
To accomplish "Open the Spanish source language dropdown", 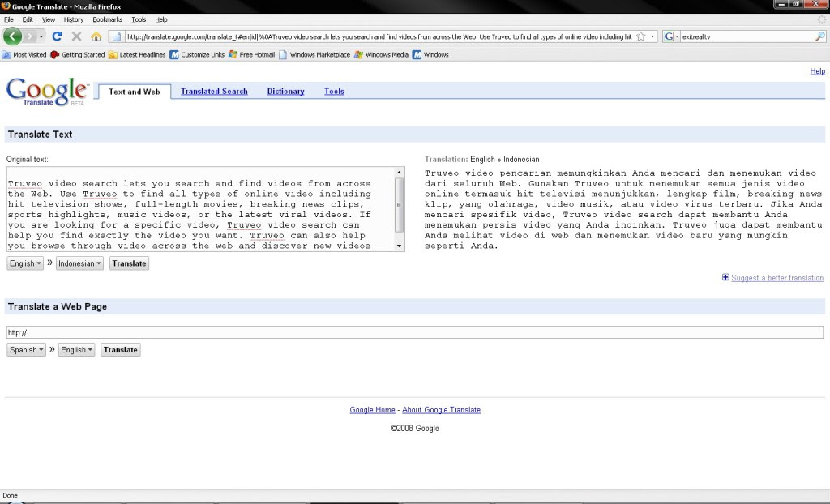I will 26,349.
